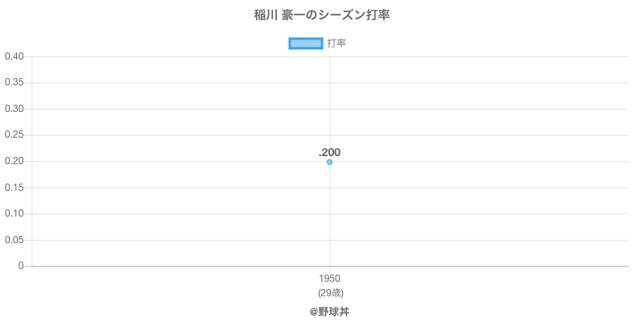
Task: Click the 0.25 y-axis tick label
Action: point(14,135)
